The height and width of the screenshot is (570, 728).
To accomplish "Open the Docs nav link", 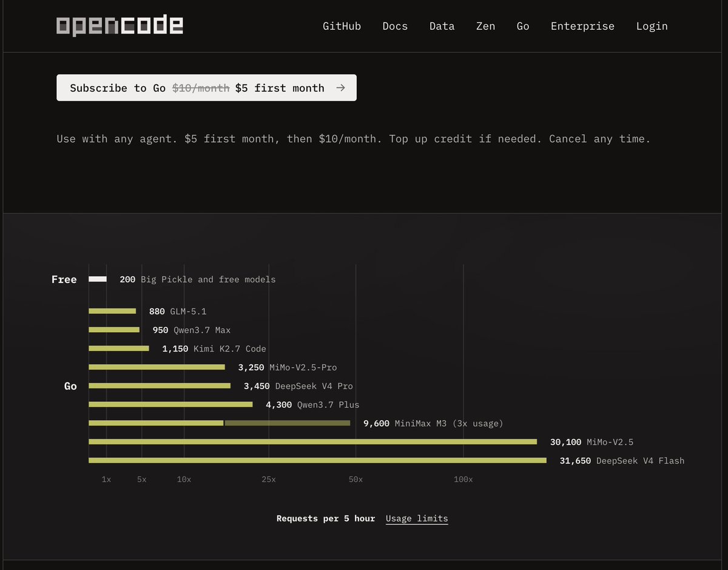I will [395, 26].
